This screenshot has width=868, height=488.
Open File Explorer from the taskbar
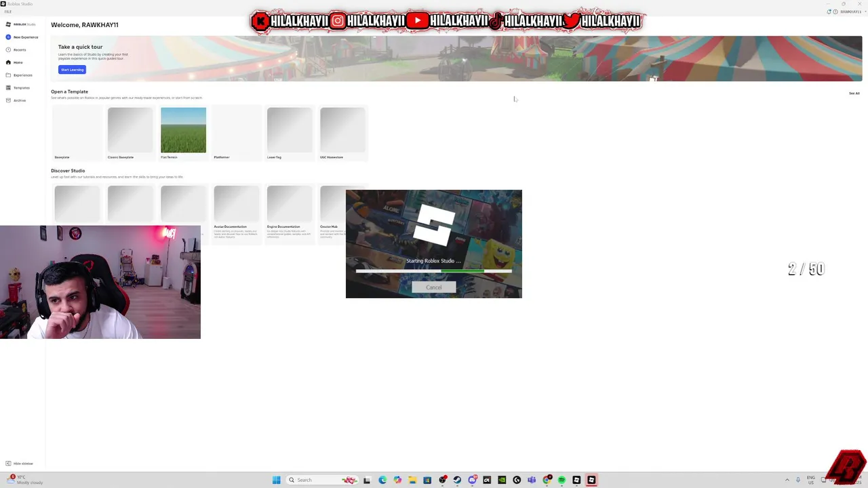[x=412, y=480]
